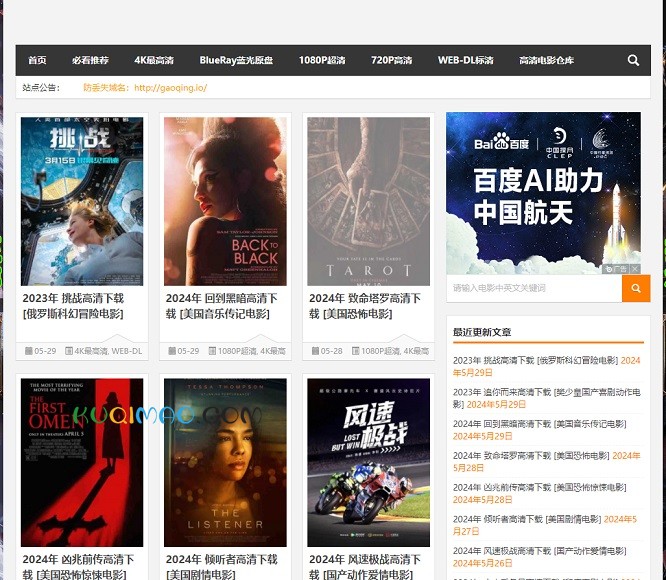Click the orange search button beside keyword field
This screenshot has height=580, width=666.
636,288
